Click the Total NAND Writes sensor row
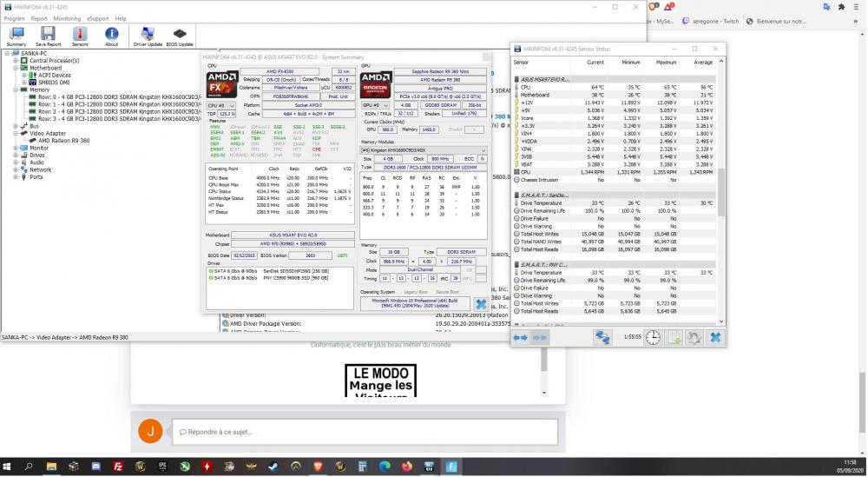868x477 pixels. coord(615,242)
